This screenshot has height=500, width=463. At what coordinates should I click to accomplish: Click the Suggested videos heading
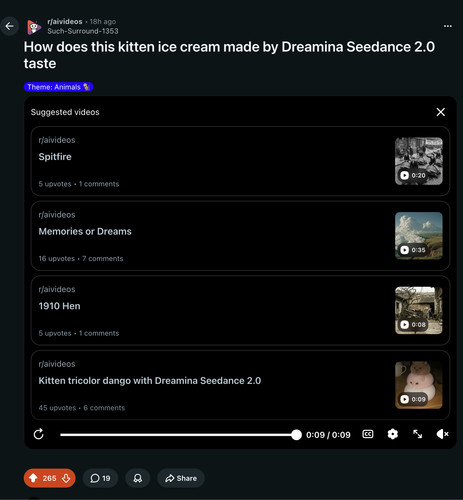(x=65, y=112)
